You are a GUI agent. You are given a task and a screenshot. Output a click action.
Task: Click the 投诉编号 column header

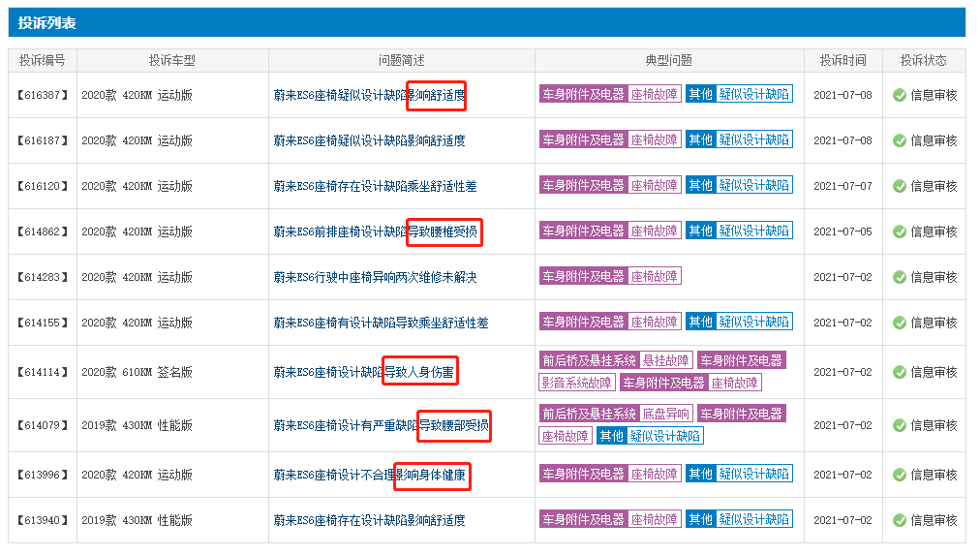coord(42,61)
